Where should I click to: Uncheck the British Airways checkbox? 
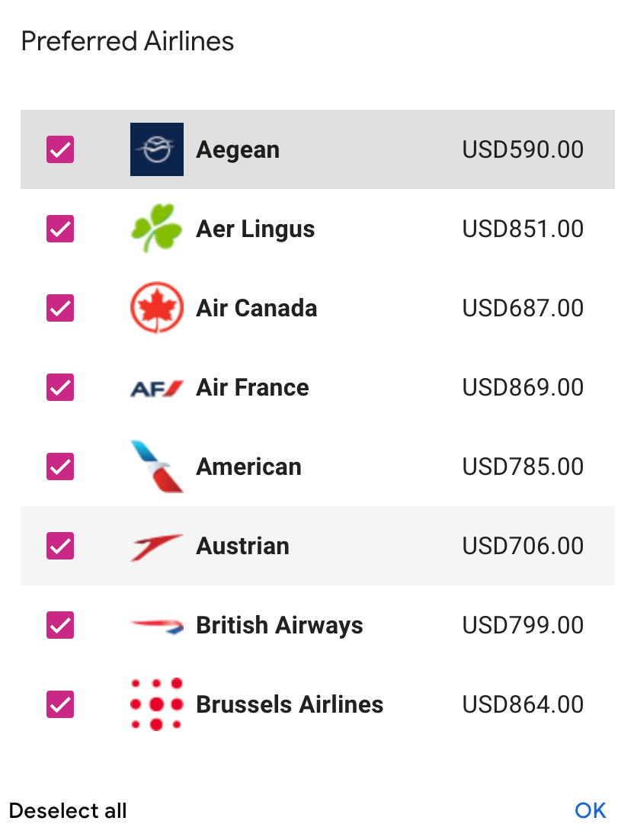60,625
